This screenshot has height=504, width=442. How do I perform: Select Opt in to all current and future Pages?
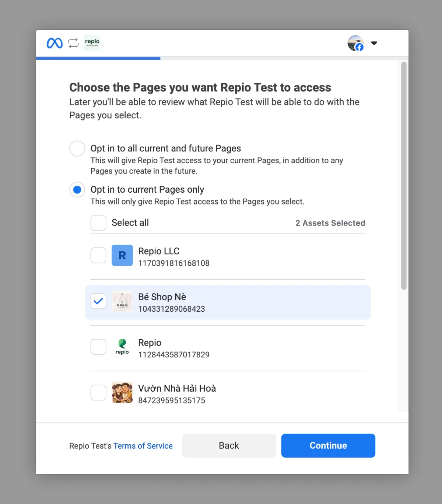click(77, 148)
